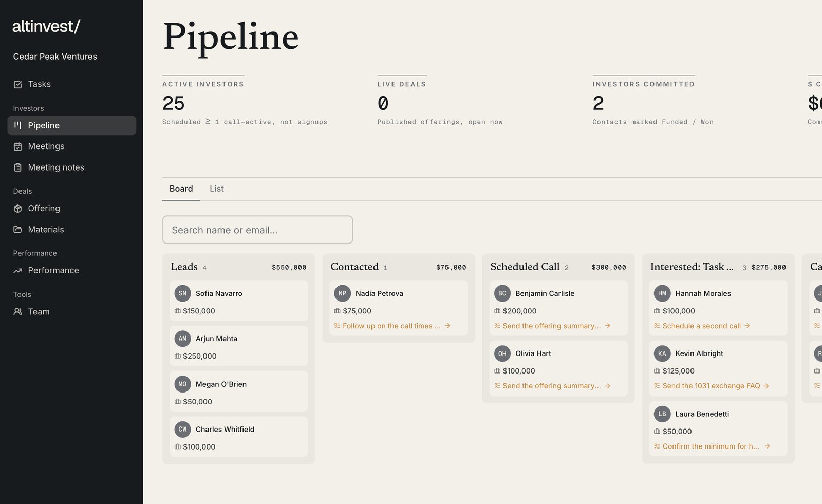This screenshot has width=822, height=504.
Task: Click the Meetings calendar icon
Action: [x=18, y=146]
